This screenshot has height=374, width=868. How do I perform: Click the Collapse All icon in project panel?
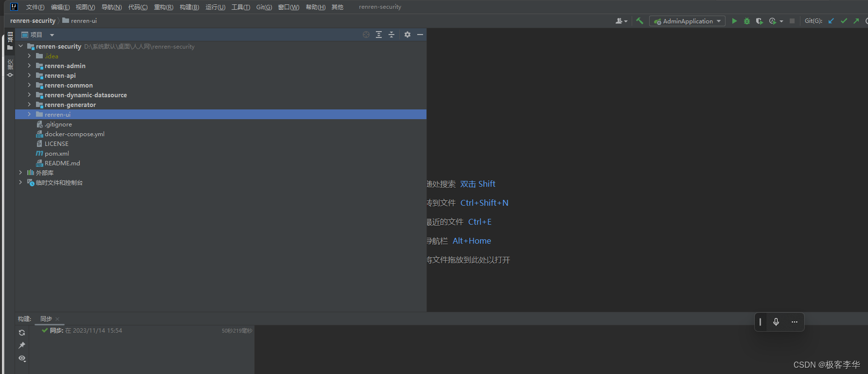coord(391,35)
